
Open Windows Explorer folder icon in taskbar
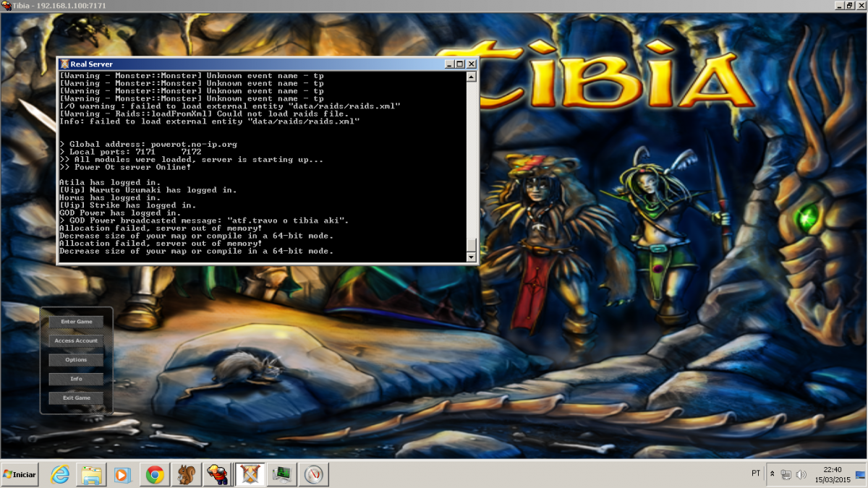pyautogui.click(x=91, y=474)
